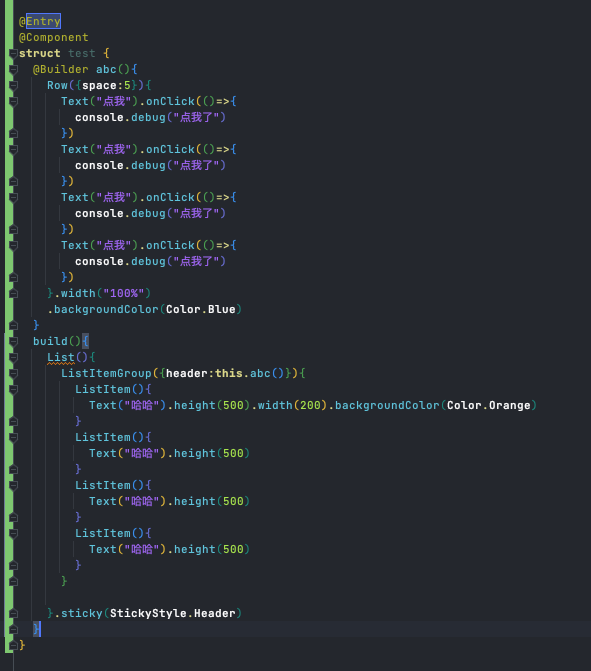Click the this keyword
The width and height of the screenshot is (591, 671).
click(x=229, y=374)
